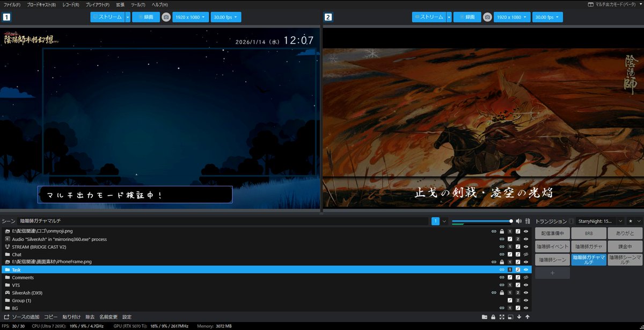Click the fit-to-screen expand icon in bottom toolbar
This screenshot has height=330, width=644.
pyautogui.click(x=502, y=317)
